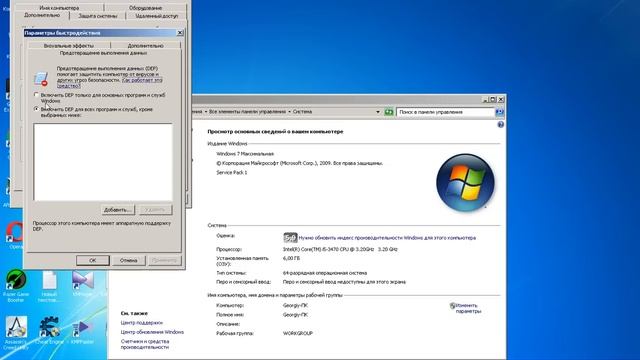The width and height of the screenshot is (640, 360).
Task: Click the green refresh button beside the address bar
Action: [x=389, y=112]
